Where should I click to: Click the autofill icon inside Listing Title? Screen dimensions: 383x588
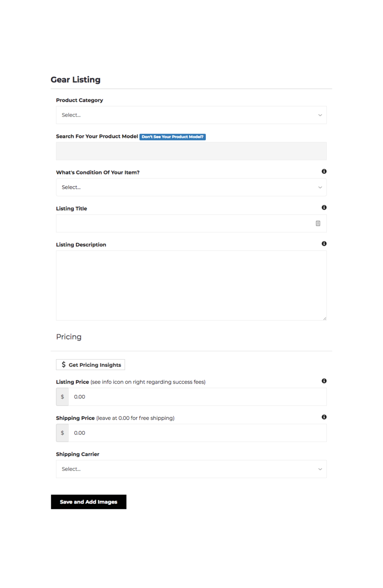pos(318,223)
